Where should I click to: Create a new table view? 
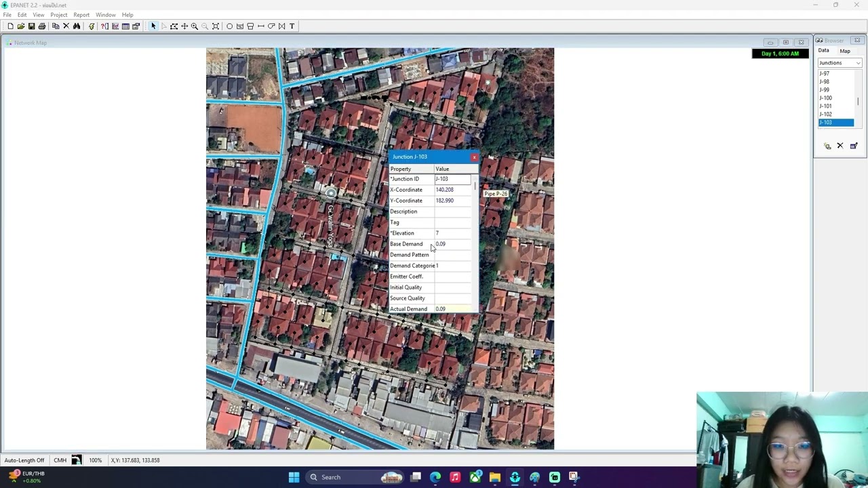125,26
